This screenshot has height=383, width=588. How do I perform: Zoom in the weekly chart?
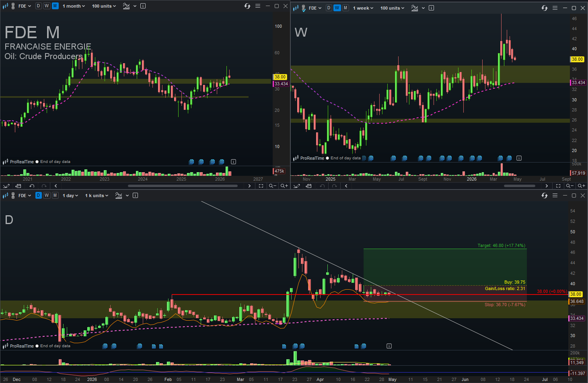[x=581, y=186]
